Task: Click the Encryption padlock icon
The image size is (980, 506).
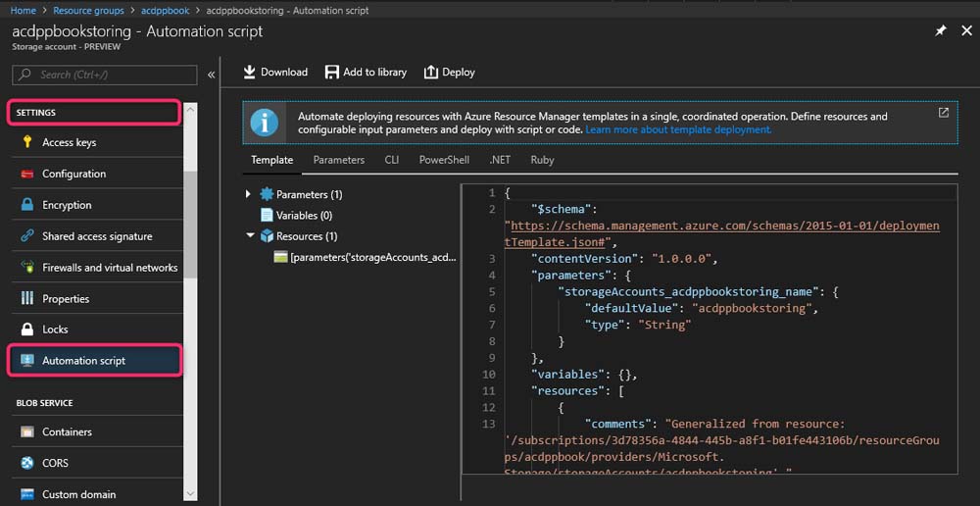Action: point(26,205)
